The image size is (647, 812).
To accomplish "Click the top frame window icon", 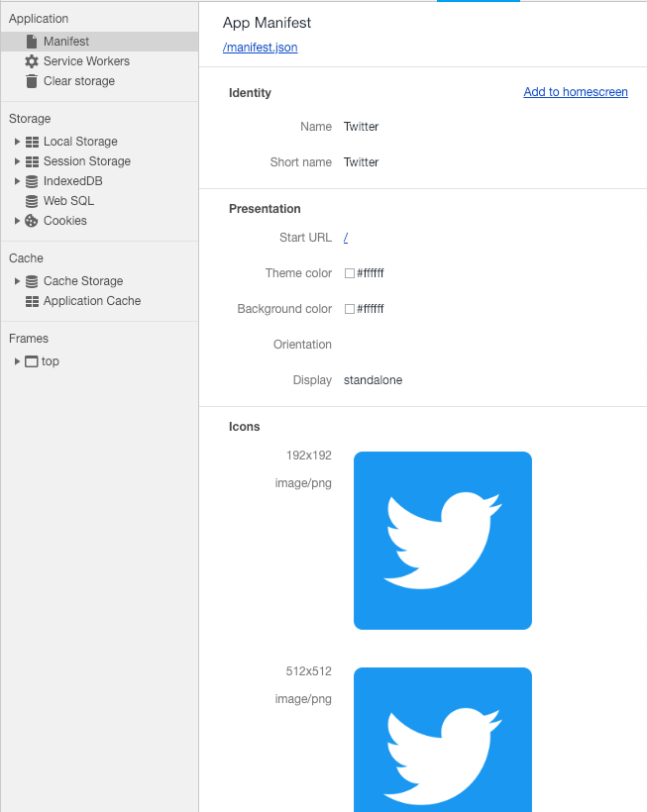I will click(32, 361).
